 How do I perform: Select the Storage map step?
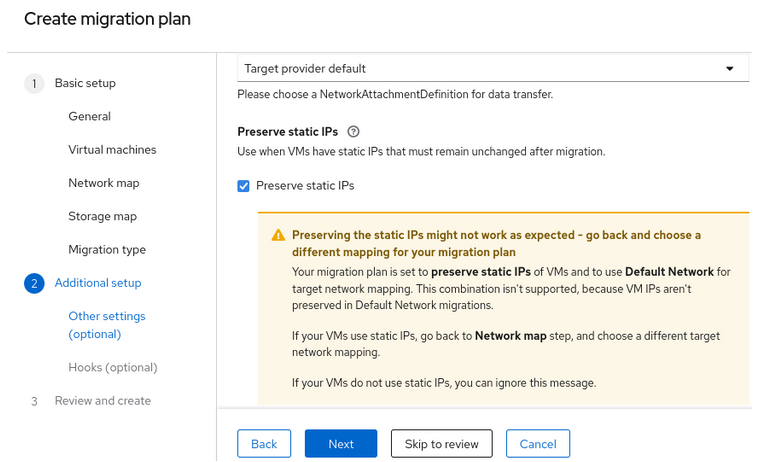(x=102, y=216)
